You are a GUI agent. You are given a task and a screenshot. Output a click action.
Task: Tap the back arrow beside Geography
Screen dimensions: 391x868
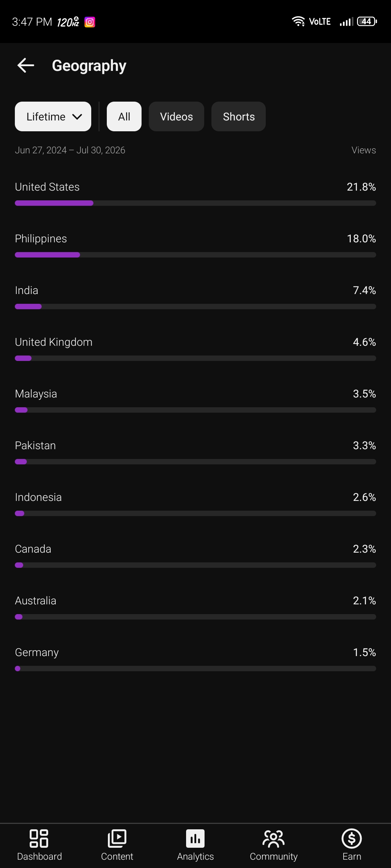point(26,65)
